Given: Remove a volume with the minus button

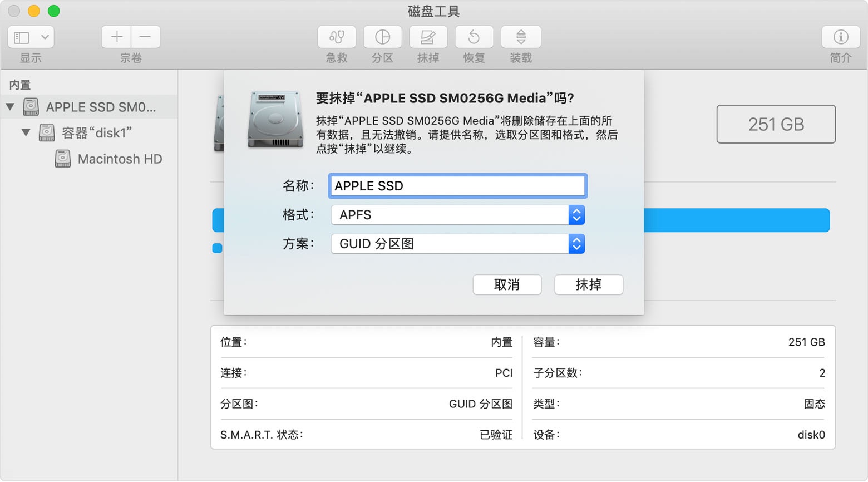Looking at the screenshot, I should click(x=146, y=37).
